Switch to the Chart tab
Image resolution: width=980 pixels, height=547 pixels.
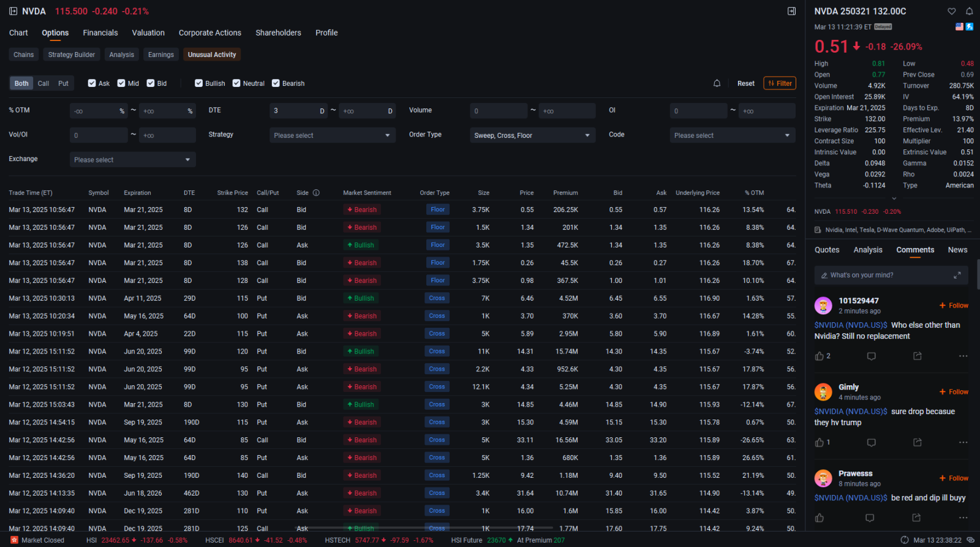click(x=18, y=32)
